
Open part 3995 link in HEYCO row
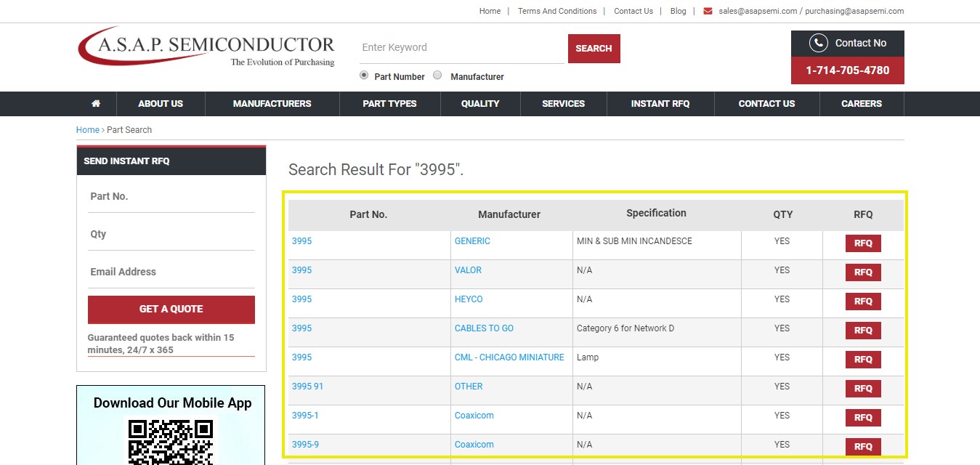(301, 299)
